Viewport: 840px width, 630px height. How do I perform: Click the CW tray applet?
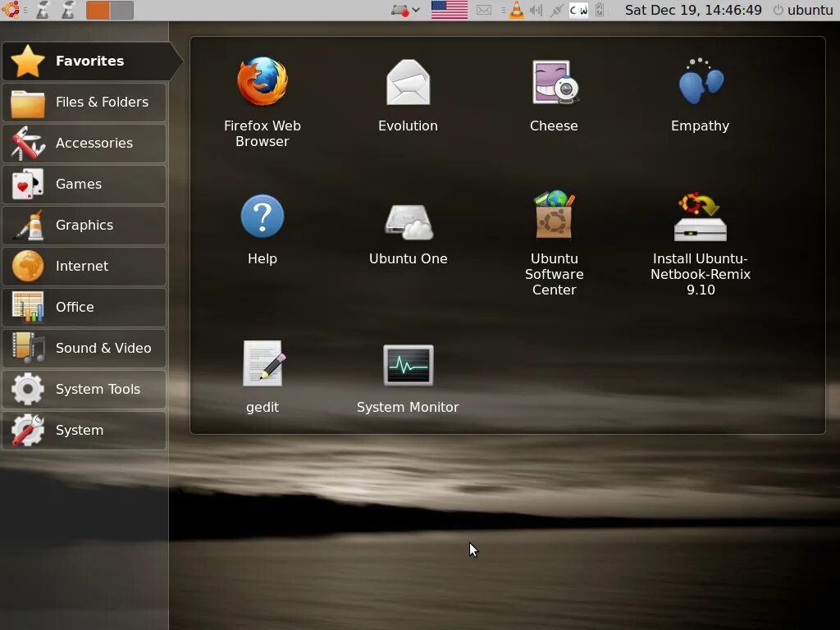578,10
